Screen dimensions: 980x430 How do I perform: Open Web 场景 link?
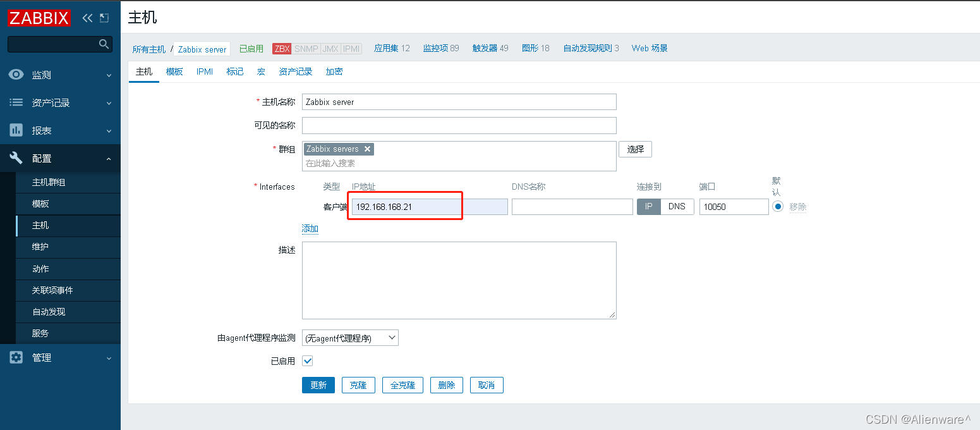tap(650, 48)
